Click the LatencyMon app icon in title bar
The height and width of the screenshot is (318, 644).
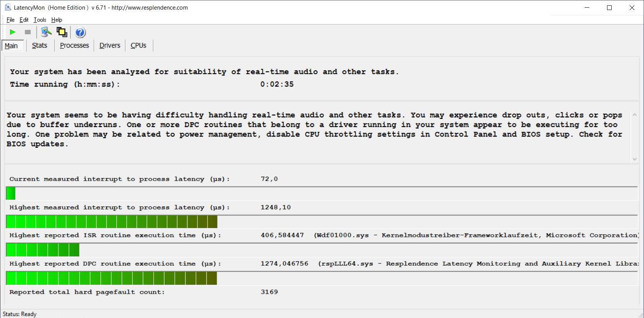tap(8, 8)
